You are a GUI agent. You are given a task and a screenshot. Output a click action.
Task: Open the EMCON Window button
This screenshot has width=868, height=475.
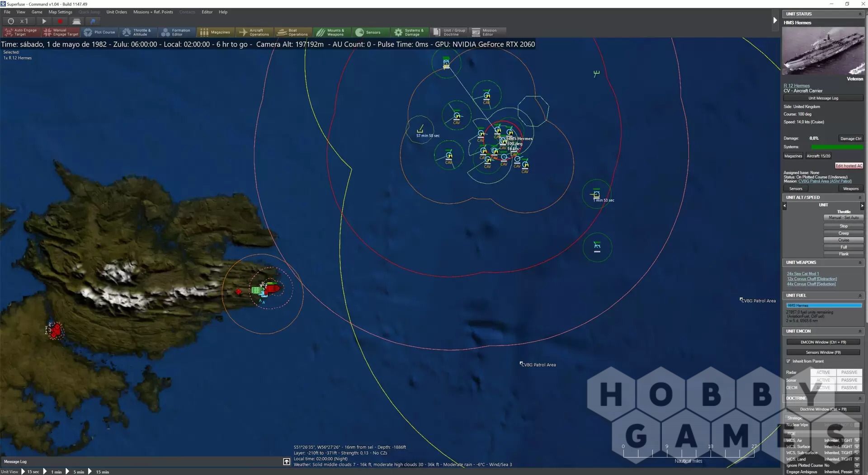tap(823, 342)
